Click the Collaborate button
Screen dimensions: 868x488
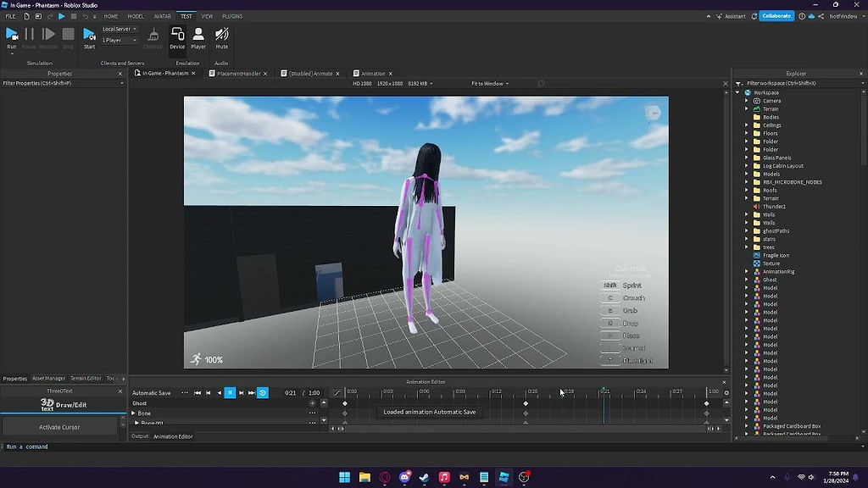pos(776,15)
